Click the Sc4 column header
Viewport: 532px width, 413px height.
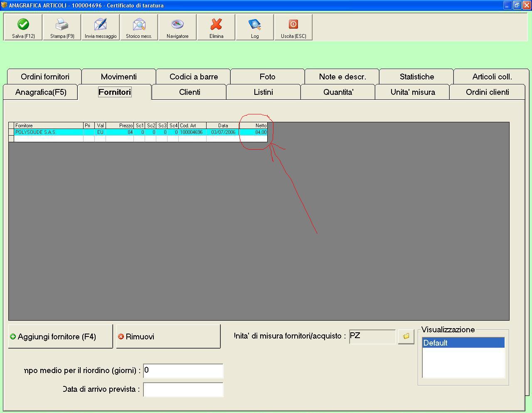tap(173, 126)
